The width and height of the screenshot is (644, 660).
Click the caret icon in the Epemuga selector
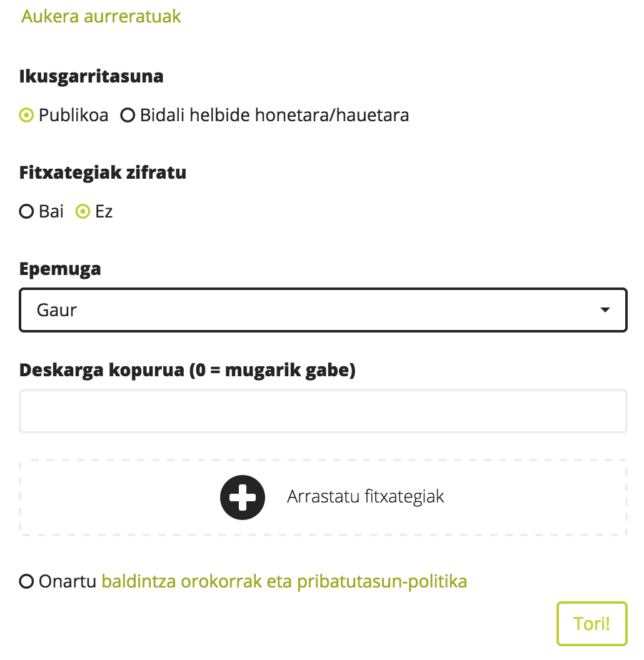click(x=604, y=309)
